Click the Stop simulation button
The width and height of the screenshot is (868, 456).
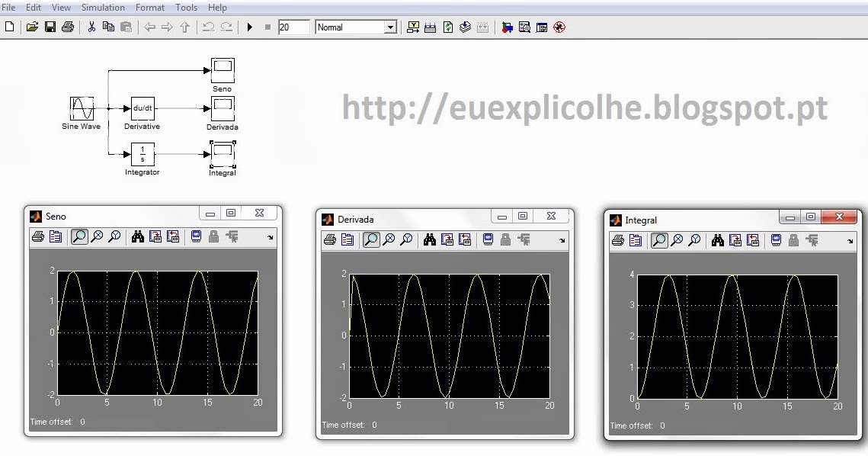[268, 27]
